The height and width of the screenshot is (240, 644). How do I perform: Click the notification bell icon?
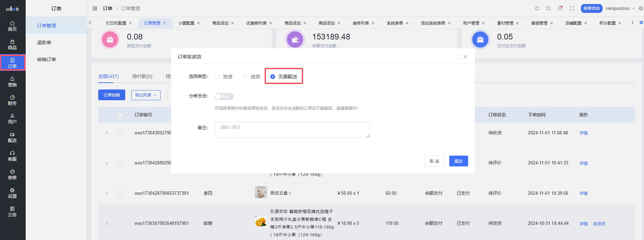[x=560, y=8]
